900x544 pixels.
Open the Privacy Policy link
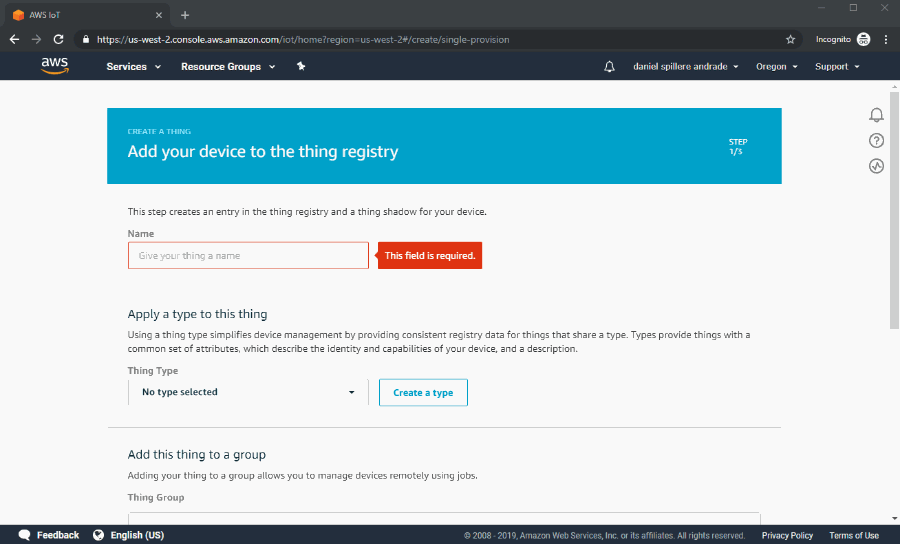(787, 535)
